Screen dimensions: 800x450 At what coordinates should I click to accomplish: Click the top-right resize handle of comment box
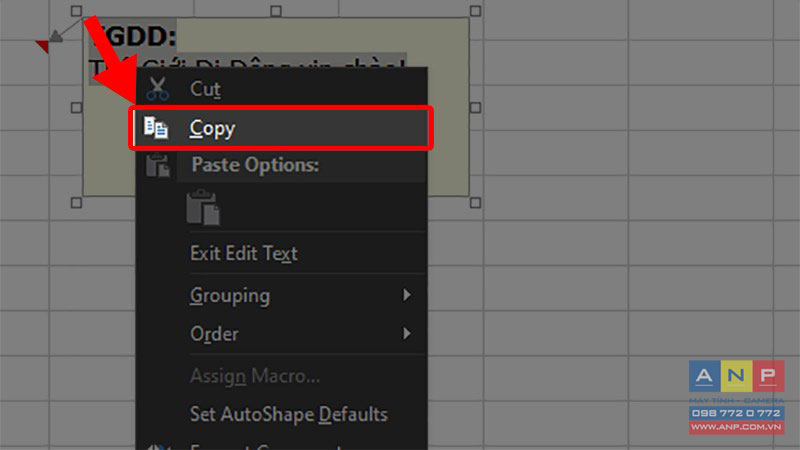pyautogui.click(x=475, y=11)
